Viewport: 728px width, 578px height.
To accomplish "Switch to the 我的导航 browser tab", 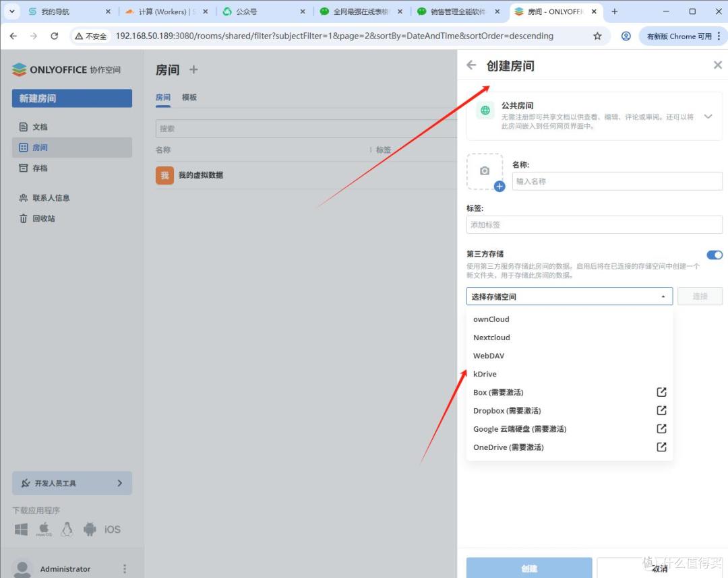I will (69, 11).
